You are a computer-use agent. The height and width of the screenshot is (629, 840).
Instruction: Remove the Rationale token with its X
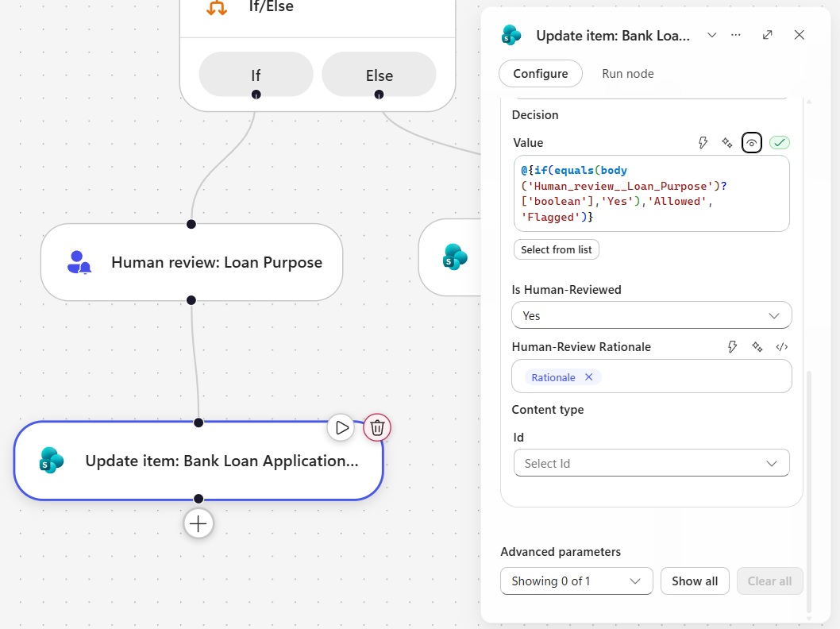coord(589,377)
